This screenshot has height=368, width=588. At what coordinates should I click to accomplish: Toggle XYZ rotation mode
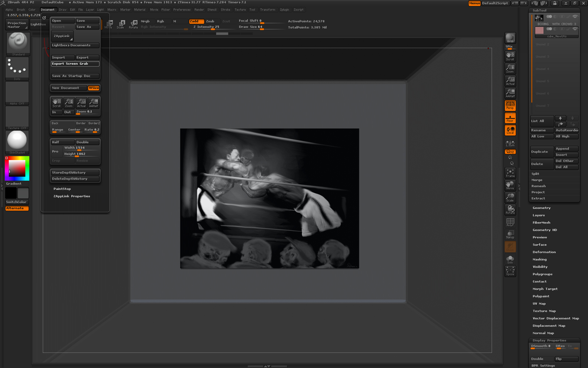pos(510,152)
